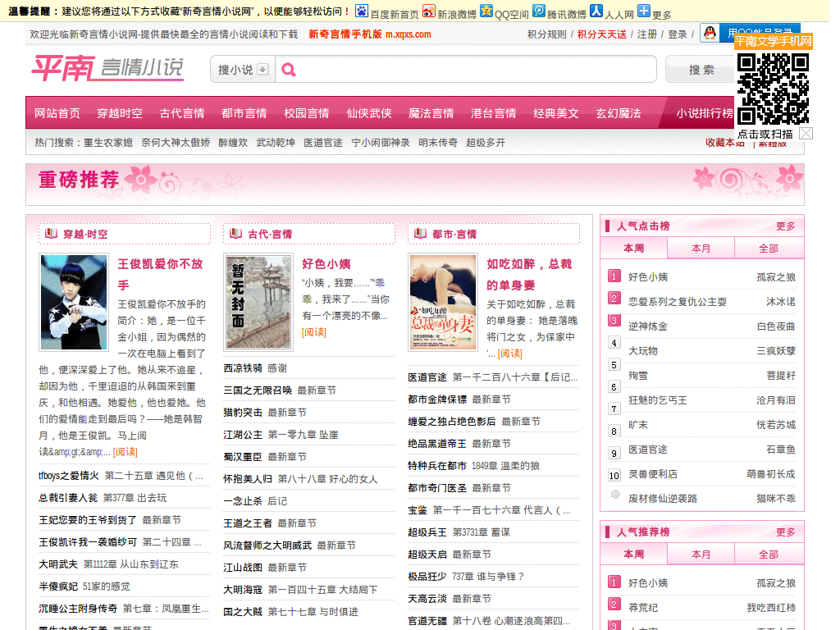Open 江湖公主 第一零九章 坠崖

(x=281, y=435)
